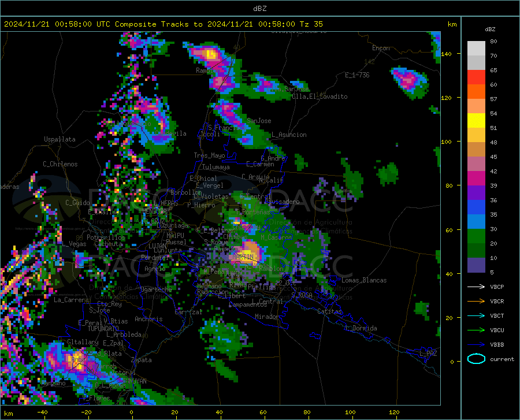Select the slate-purple bottom legend block
Image resolution: width=520 pixels, height=420 pixels.
pyautogui.click(x=476, y=265)
